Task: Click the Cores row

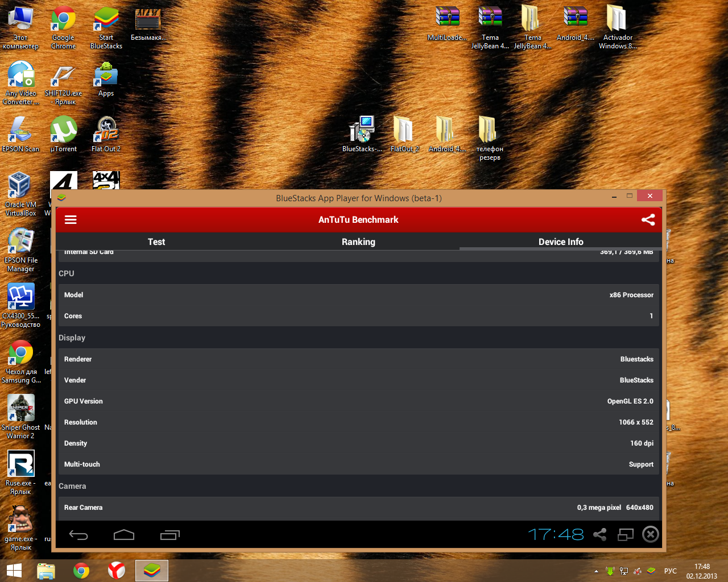Action: 359,316
